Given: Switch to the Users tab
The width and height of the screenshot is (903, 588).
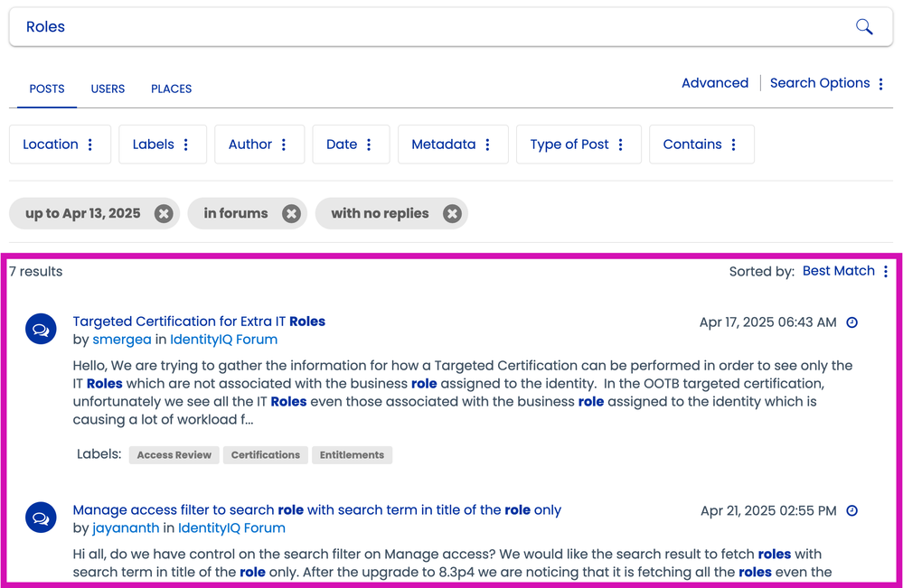Looking at the screenshot, I should click(108, 89).
